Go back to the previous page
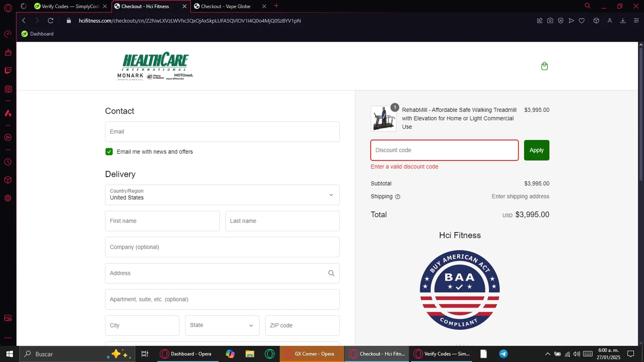The width and height of the screenshot is (644, 362). 24,21
